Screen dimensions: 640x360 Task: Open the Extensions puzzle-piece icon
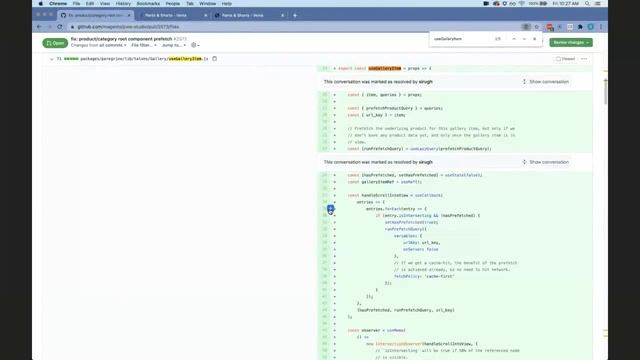pos(580,27)
